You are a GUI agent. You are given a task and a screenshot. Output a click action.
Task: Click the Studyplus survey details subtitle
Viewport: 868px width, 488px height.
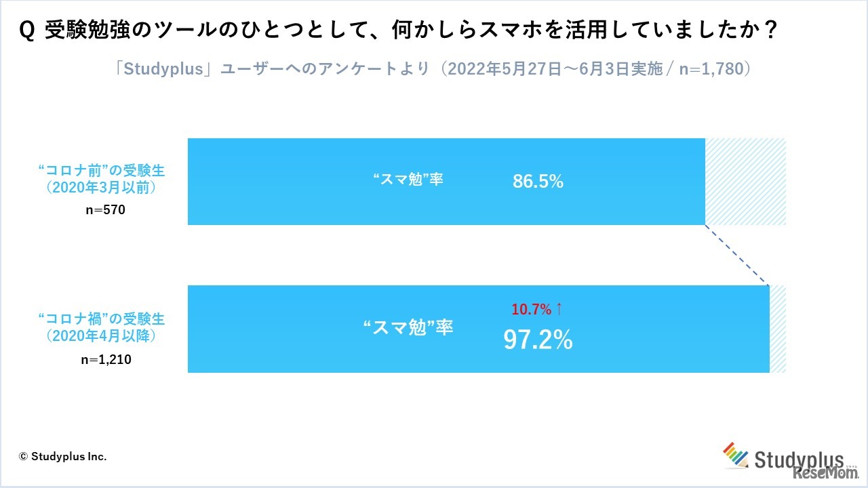click(433, 69)
